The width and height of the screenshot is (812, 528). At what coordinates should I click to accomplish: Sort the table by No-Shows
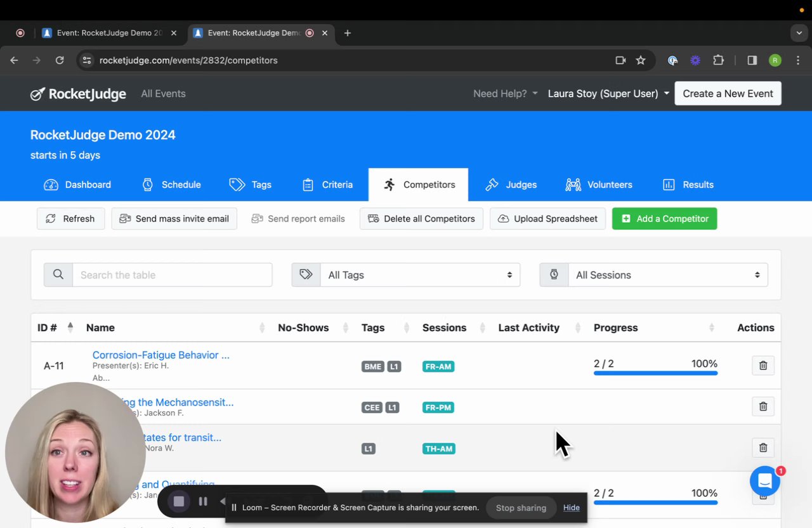(x=313, y=327)
